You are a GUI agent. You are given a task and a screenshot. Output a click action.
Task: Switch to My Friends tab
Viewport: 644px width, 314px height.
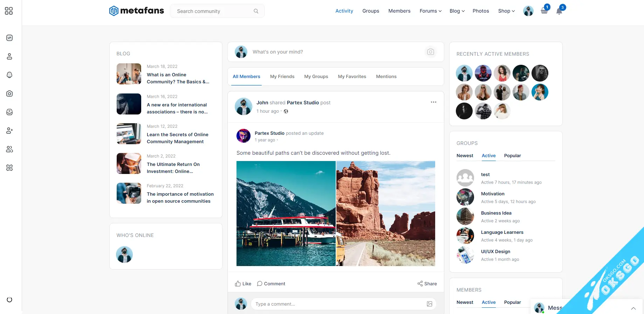click(282, 76)
